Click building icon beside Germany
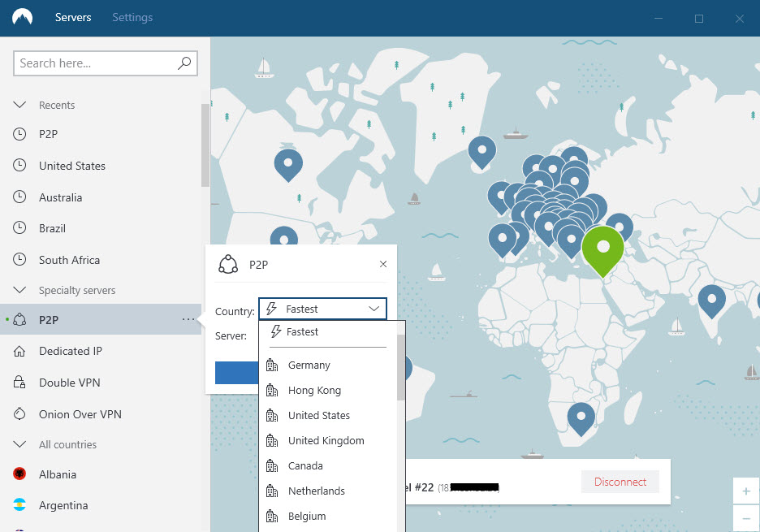This screenshot has height=532, width=760. click(272, 365)
